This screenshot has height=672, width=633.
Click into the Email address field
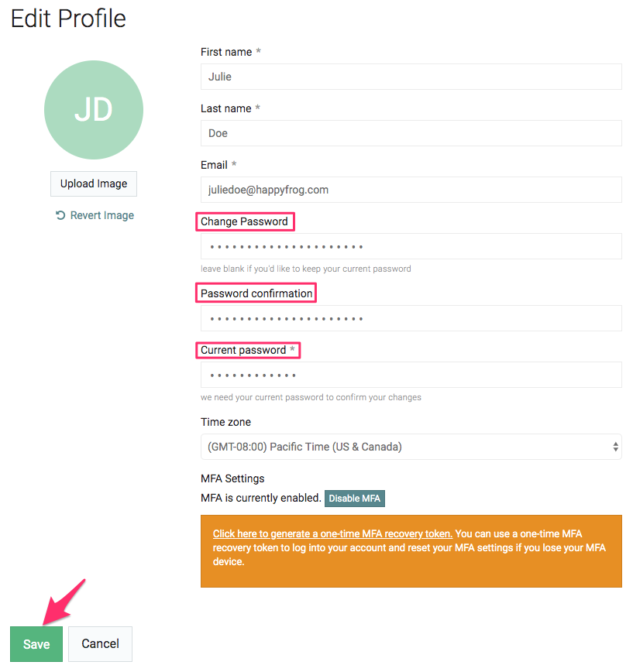[411, 190]
